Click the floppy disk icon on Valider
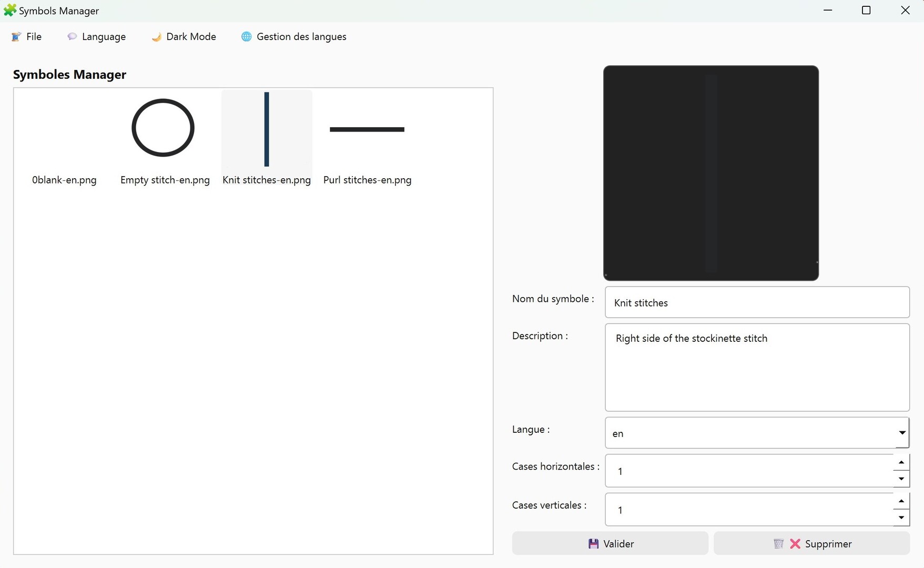Viewport: 924px width, 568px height. pos(593,543)
